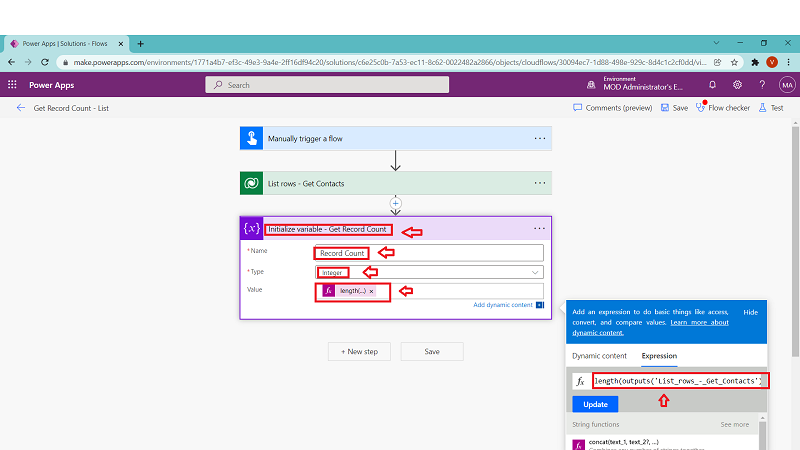Click Test in the top toolbar

tap(770, 108)
